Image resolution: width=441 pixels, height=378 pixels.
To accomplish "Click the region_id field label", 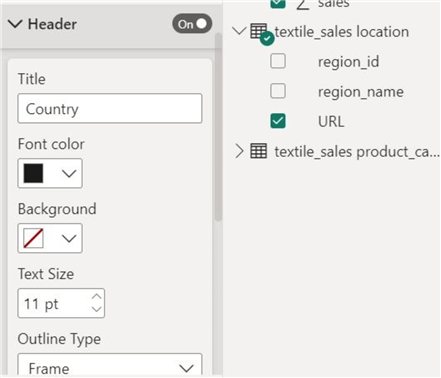I will click(348, 62).
